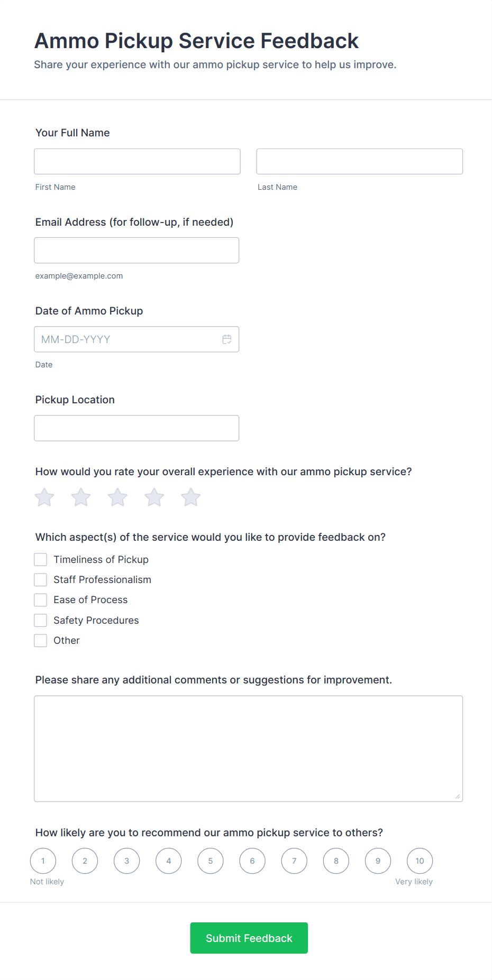Select the second rating star
492x980 pixels.
[x=81, y=497]
